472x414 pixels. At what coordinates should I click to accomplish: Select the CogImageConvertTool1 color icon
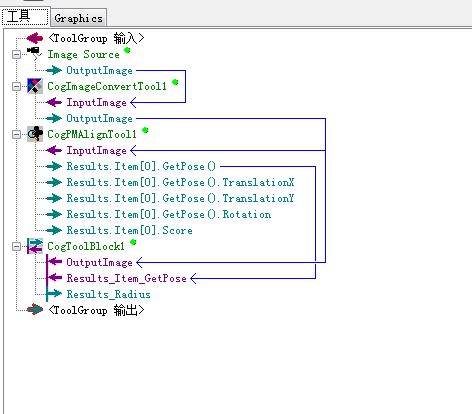35,86
